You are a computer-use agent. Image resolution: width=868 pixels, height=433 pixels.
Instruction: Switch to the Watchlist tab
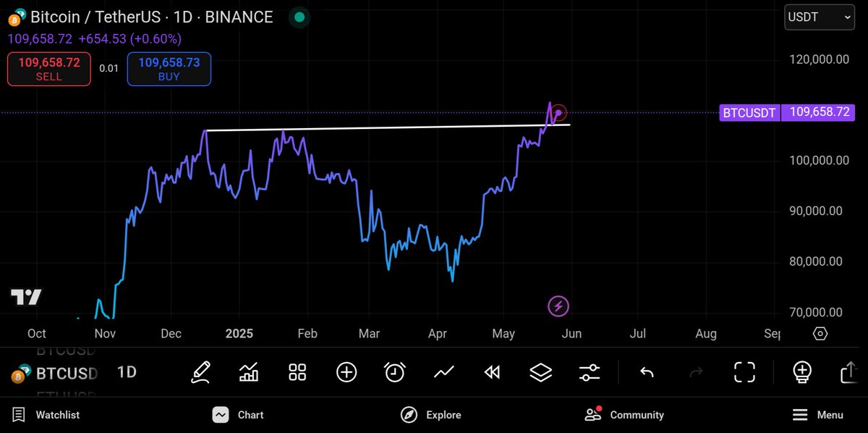pyautogui.click(x=48, y=415)
